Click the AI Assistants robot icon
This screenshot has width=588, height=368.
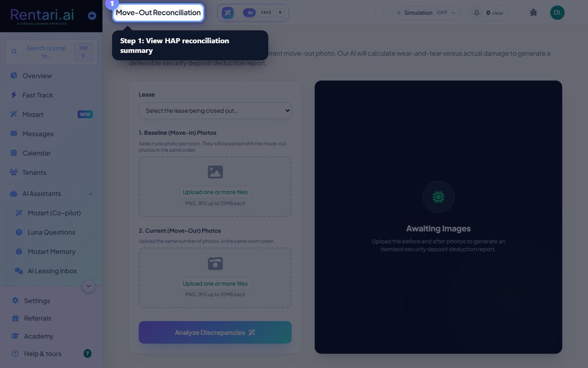(x=14, y=194)
